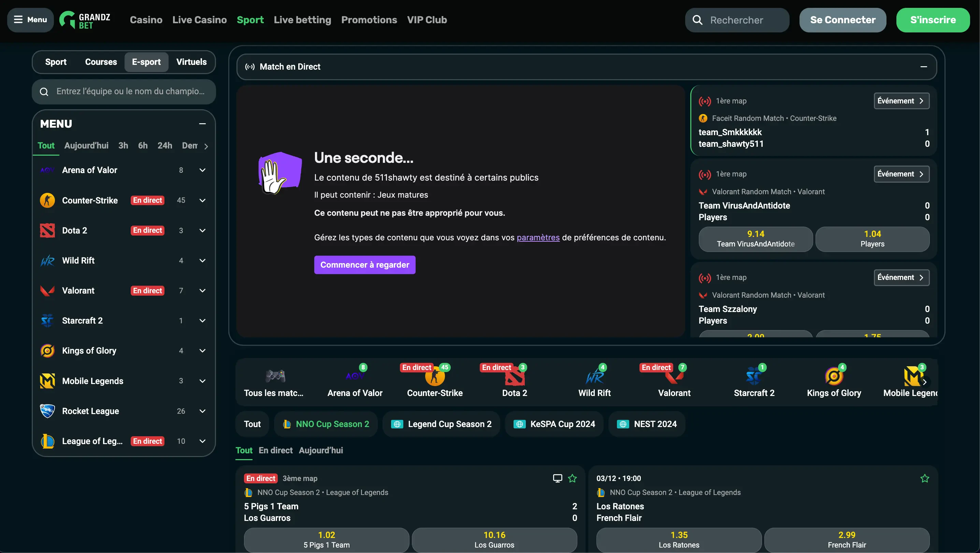Image resolution: width=980 pixels, height=553 pixels.
Task: Click League of Legends sidebar icon
Action: [x=47, y=441]
